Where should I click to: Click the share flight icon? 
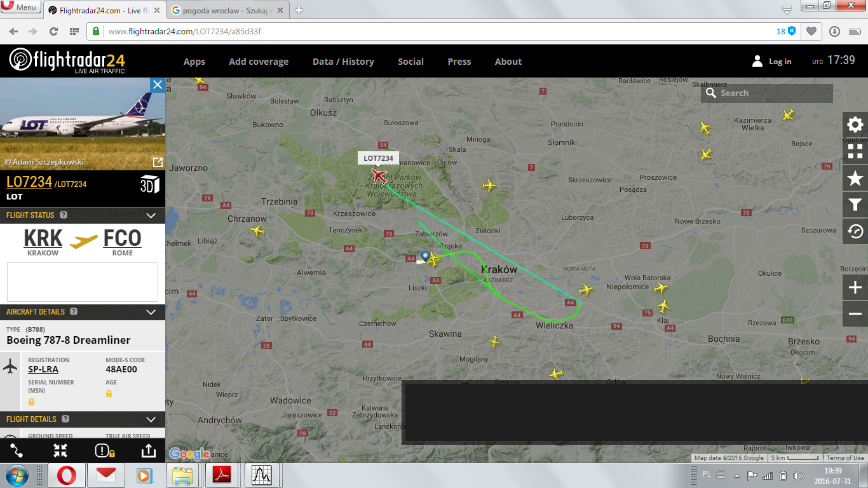pyautogui.click(x=148, y=451)
